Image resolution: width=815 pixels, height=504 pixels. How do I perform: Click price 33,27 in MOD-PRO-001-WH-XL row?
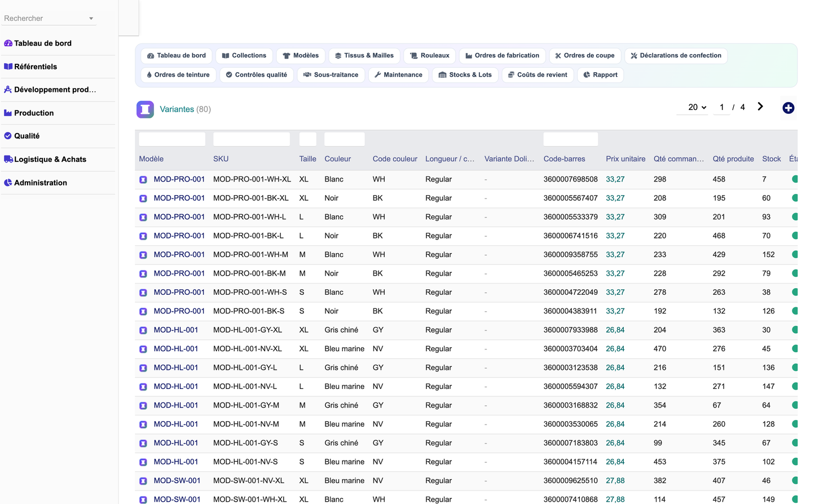615,179
